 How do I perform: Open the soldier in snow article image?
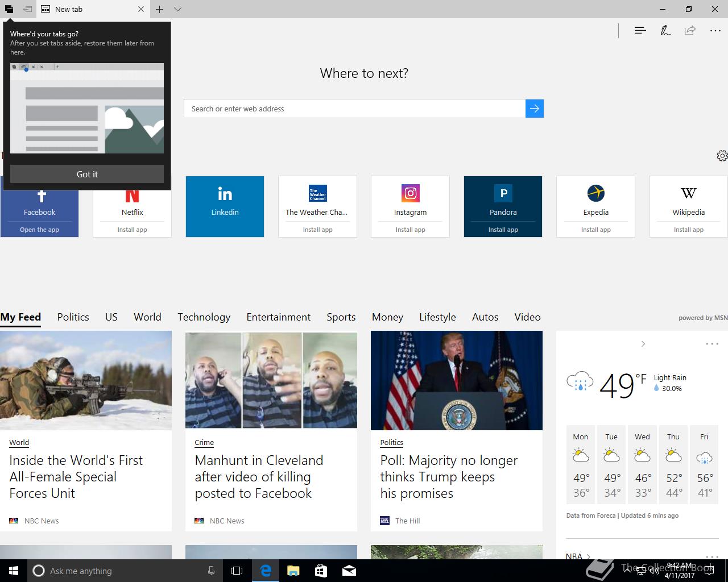[x=86, y=380]
